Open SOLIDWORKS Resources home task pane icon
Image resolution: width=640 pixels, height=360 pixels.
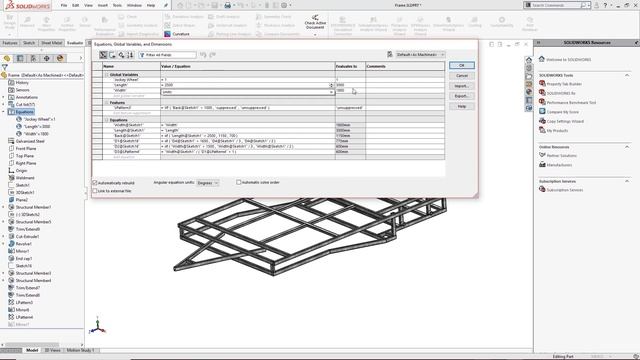point(529,60)
